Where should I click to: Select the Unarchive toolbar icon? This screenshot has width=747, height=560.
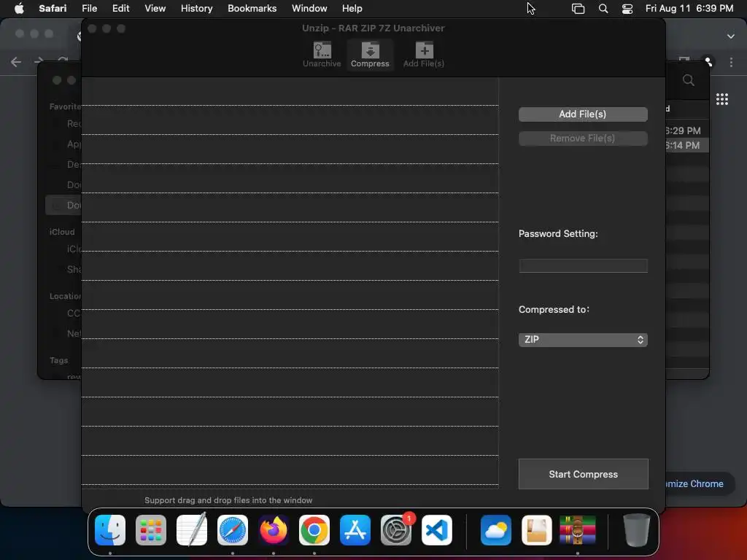click(322, 55)
